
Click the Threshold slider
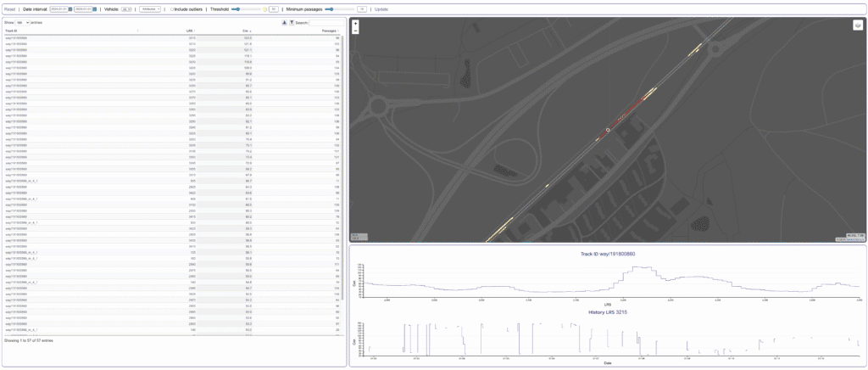click(x=246, y=8)
